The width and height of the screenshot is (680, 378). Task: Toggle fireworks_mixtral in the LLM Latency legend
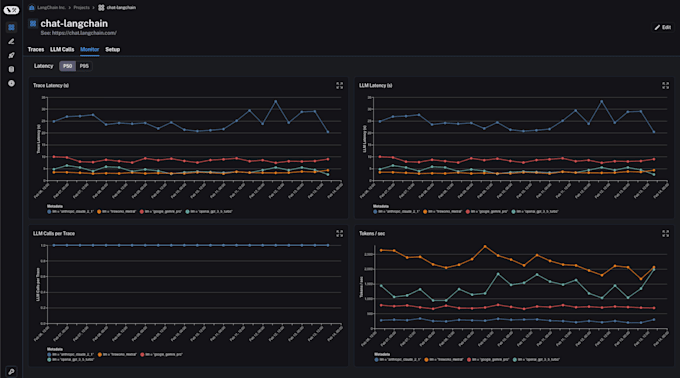point(442,212)
